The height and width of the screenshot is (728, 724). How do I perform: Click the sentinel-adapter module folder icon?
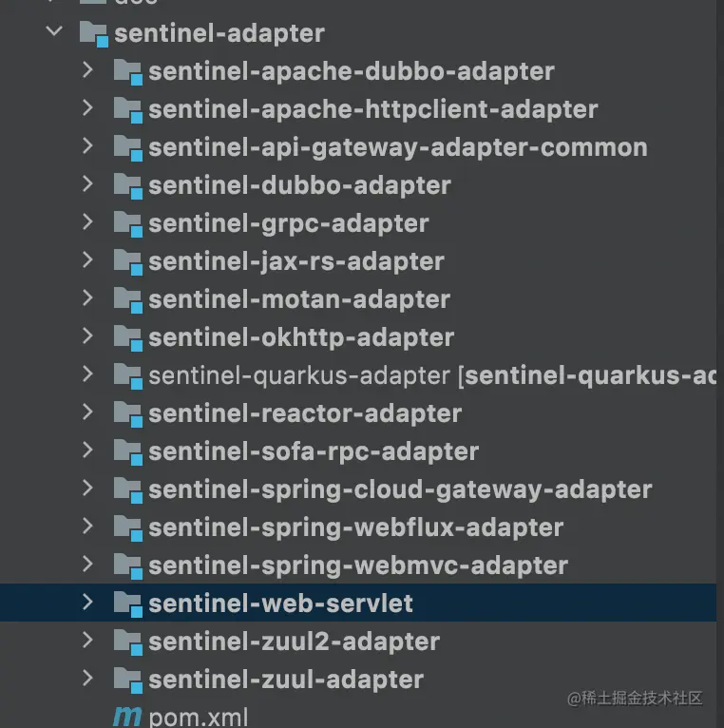pos(94,34)
